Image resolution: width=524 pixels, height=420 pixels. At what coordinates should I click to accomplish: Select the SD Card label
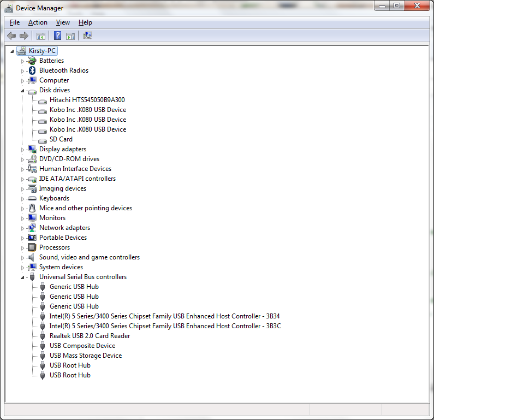tap(61, 139)
